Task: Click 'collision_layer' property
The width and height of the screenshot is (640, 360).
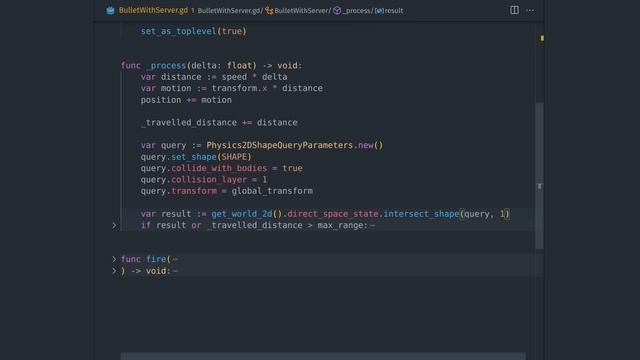Action: (x=209, y=180)
